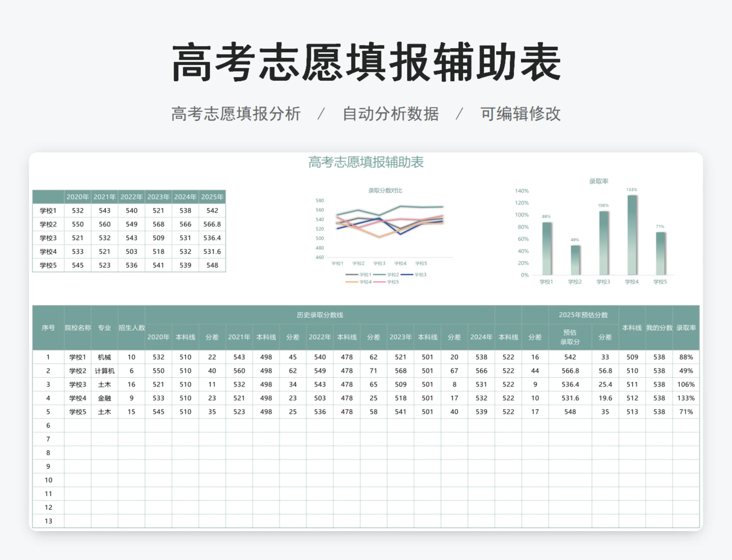Click the 2025年 column header in the summary table
This screenshot has width=732, height=560.
212,197
